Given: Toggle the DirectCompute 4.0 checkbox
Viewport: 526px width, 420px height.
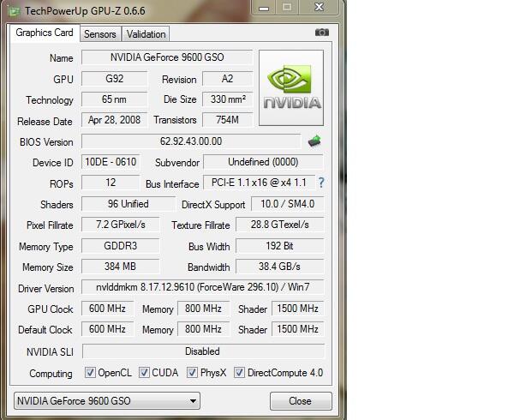Looking at the screenshot, I should tap(239, 372).
